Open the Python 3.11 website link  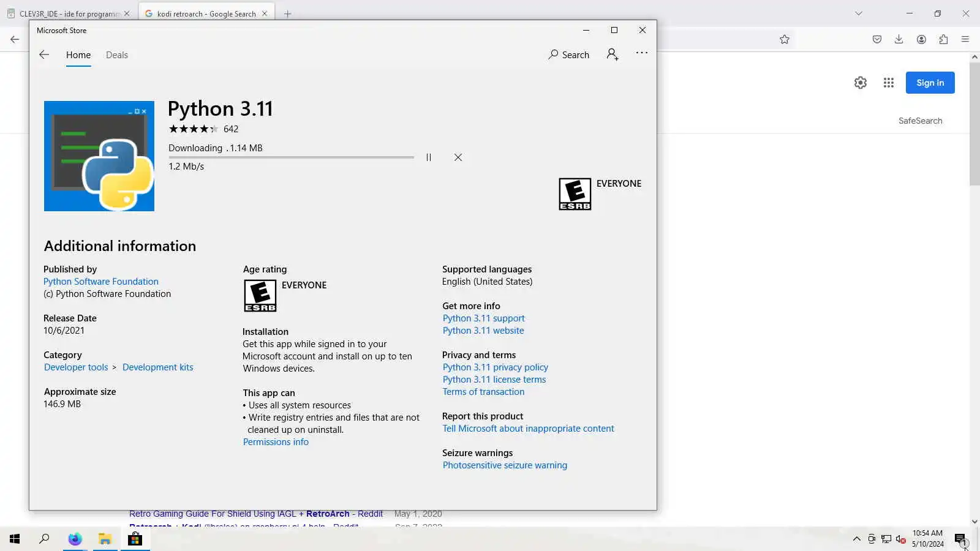point(483,331)
